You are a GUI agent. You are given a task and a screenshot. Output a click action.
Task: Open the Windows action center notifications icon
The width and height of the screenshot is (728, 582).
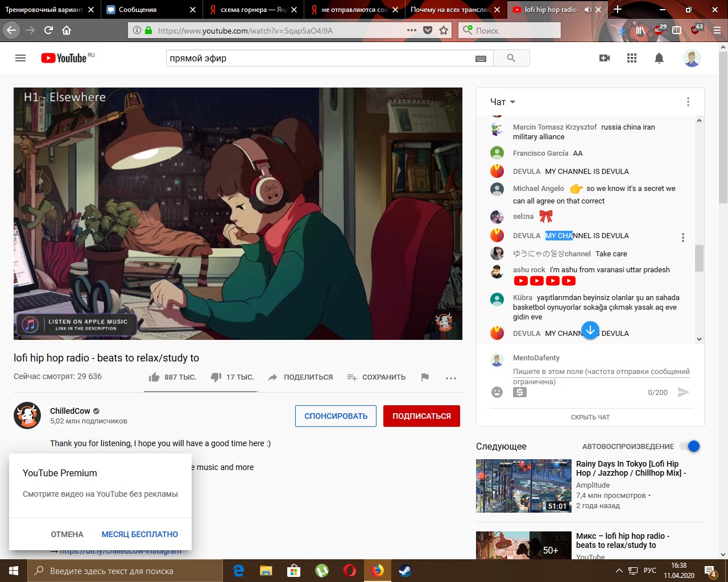(x=710, y=571)
